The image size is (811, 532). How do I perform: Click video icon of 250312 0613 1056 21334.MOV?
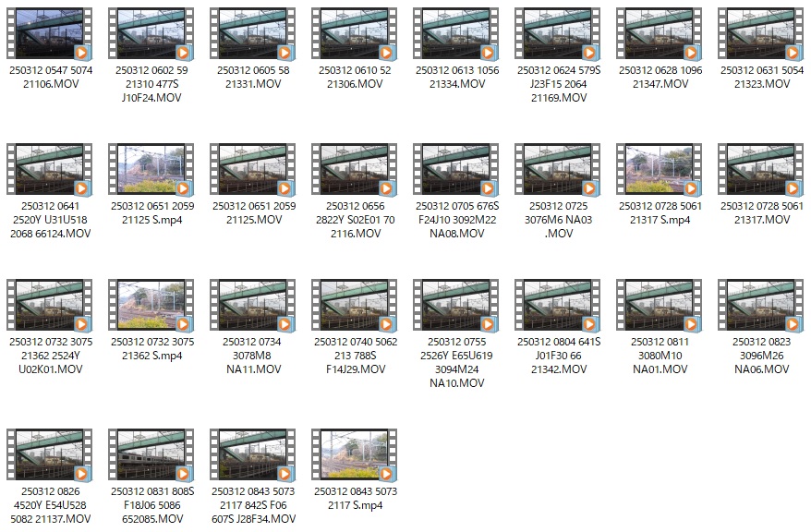coord(455,33)
